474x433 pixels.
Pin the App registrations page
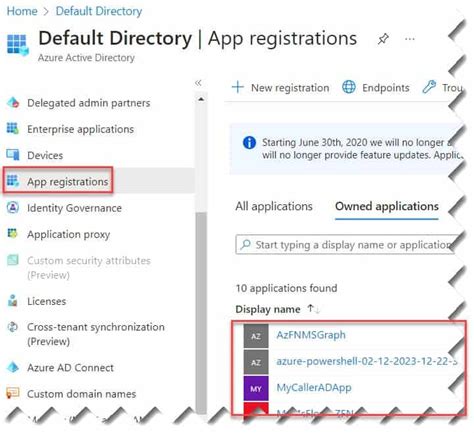pyautogui.click(x=383, y=39)
